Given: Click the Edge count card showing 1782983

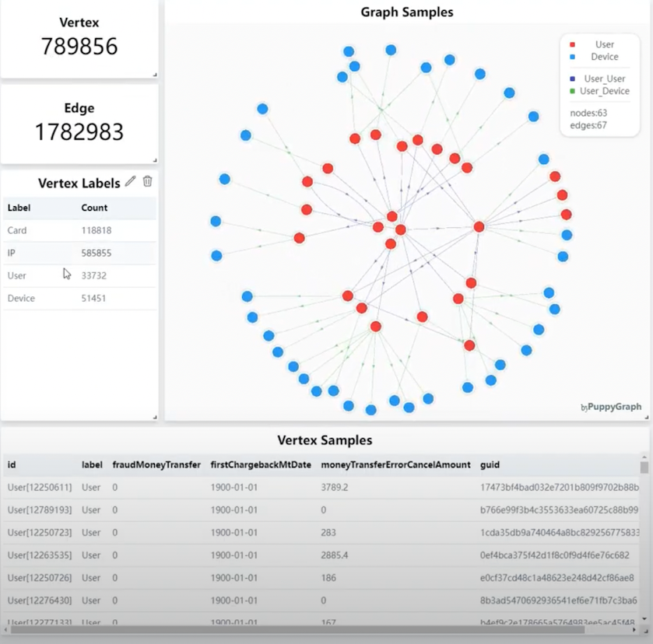Looking at the screenshot, I should 79,122.
